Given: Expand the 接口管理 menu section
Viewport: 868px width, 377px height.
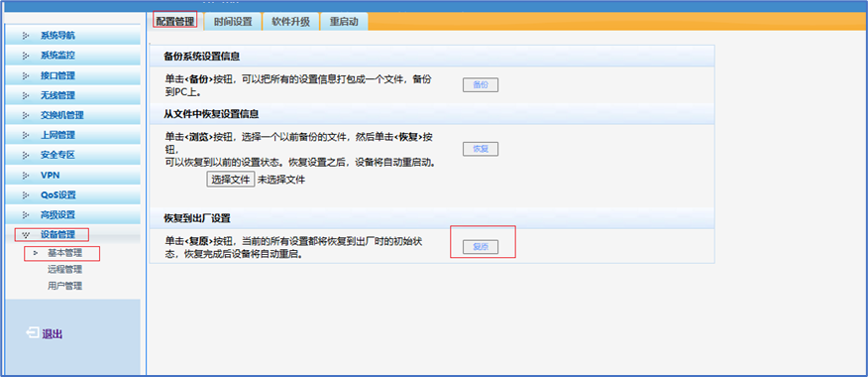Looking at the screenshot, I should tap(72, 75).
